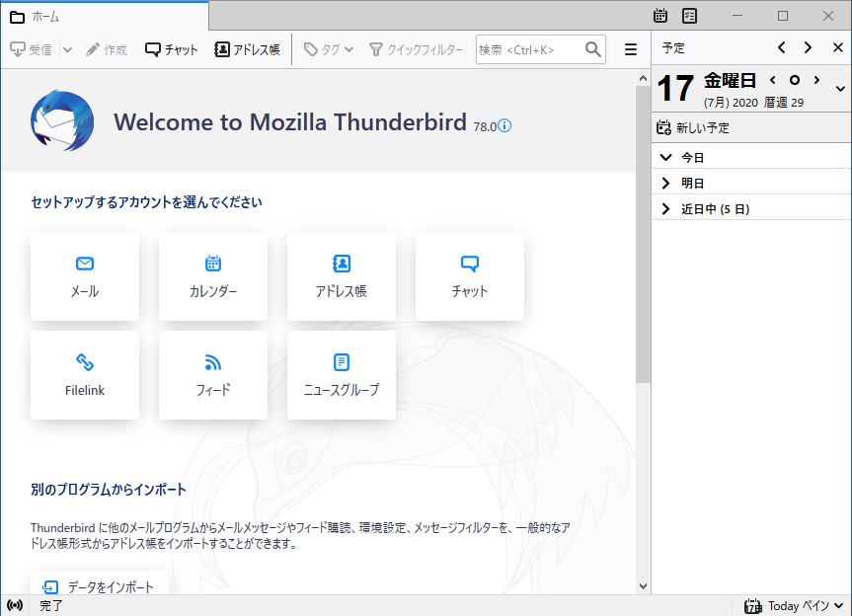The height and width of the screenshot is (616, 852).
Task: Open the hamburger application menu
Action: coord(629,48)
